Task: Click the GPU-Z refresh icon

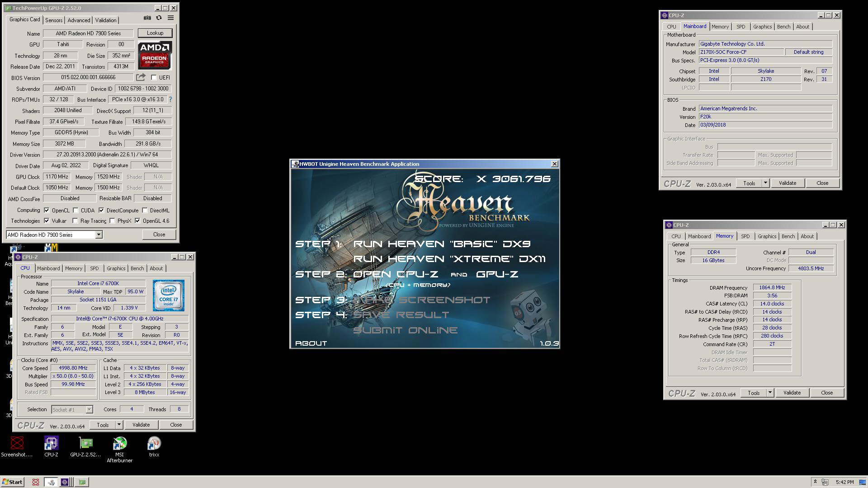Action: (159, 18)
